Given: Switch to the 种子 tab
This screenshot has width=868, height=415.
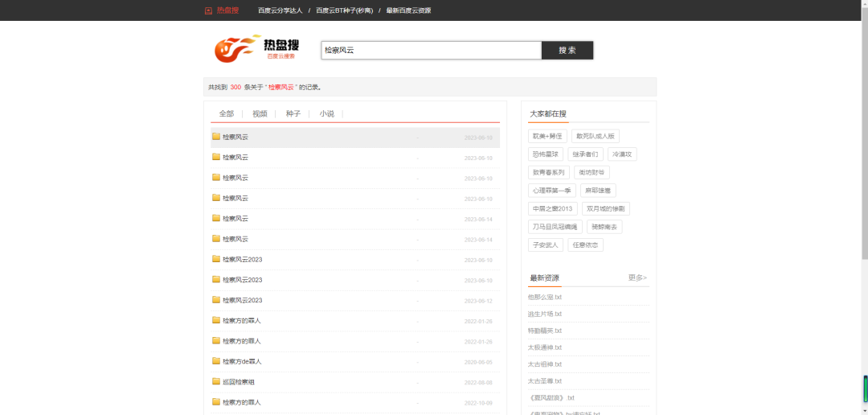Looking at the screenshot, I should pyautogui.click(x=293, y=113).
